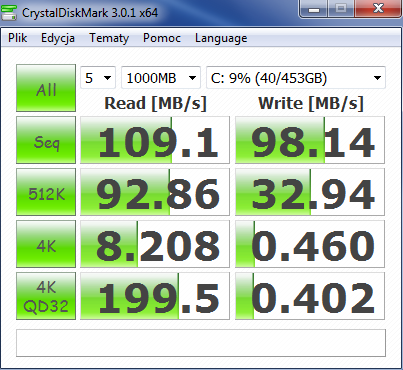The image size is (403, 370).
Task: Start the Seq benchmark test
Action: click(46, 140)
